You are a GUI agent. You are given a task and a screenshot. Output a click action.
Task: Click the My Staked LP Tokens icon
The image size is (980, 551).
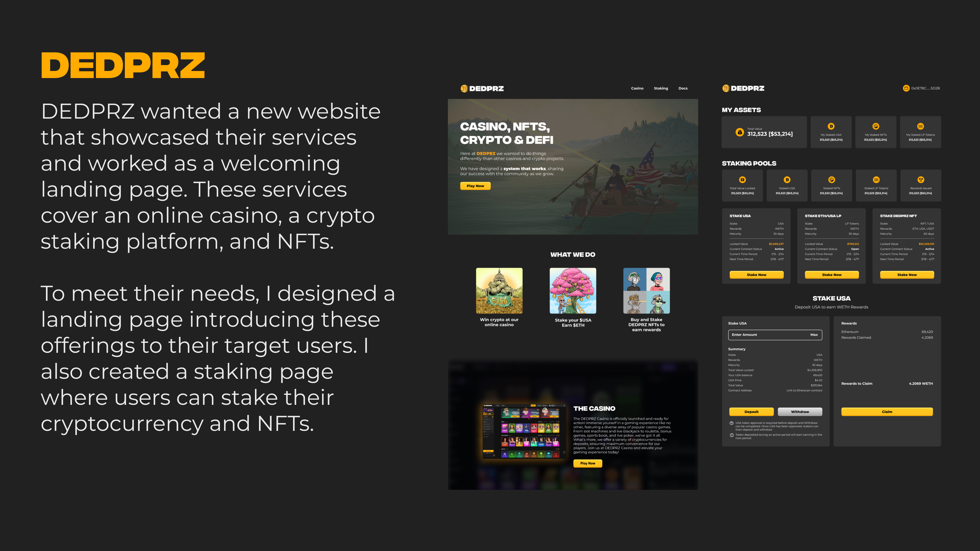pyautogui.click(x=920, y=126)
